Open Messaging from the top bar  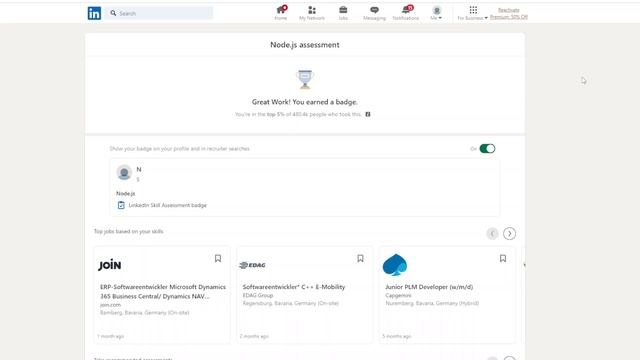374,13
